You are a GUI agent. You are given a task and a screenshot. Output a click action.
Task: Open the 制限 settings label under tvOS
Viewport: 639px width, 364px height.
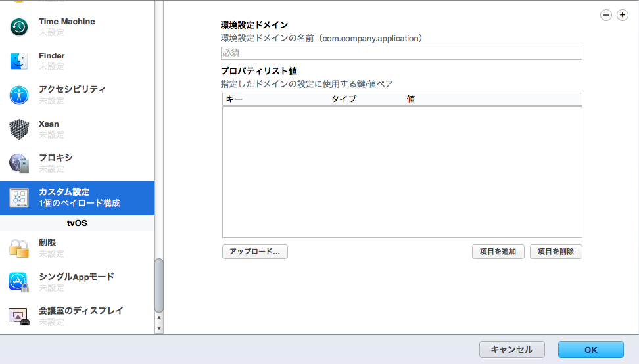(x=47, y=242)
